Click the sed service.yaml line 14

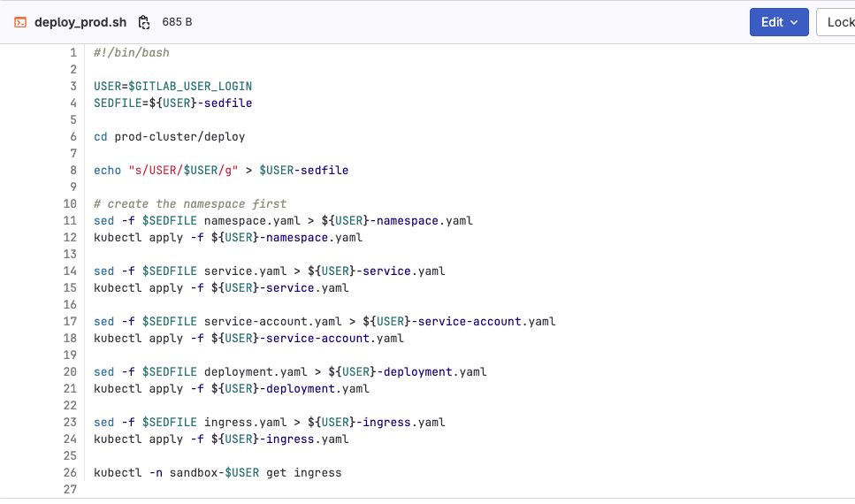tap(270, 271)
